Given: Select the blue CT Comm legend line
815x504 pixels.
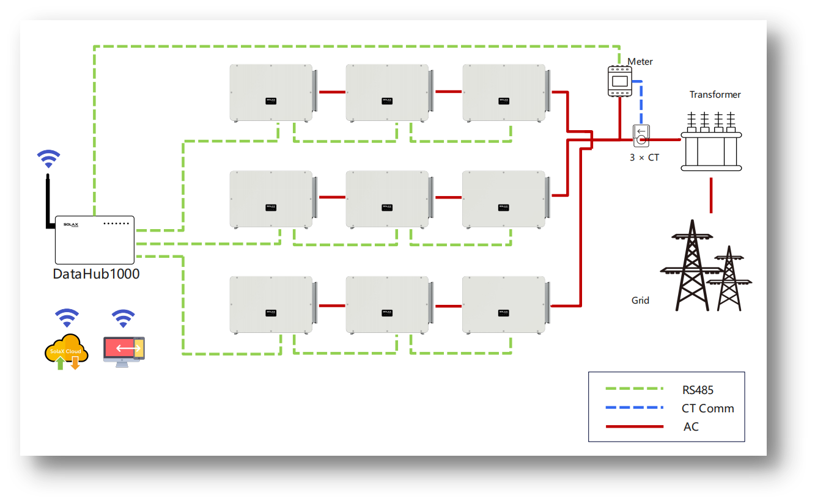Looking at the screenshot, I should click(x=634, y=407).
